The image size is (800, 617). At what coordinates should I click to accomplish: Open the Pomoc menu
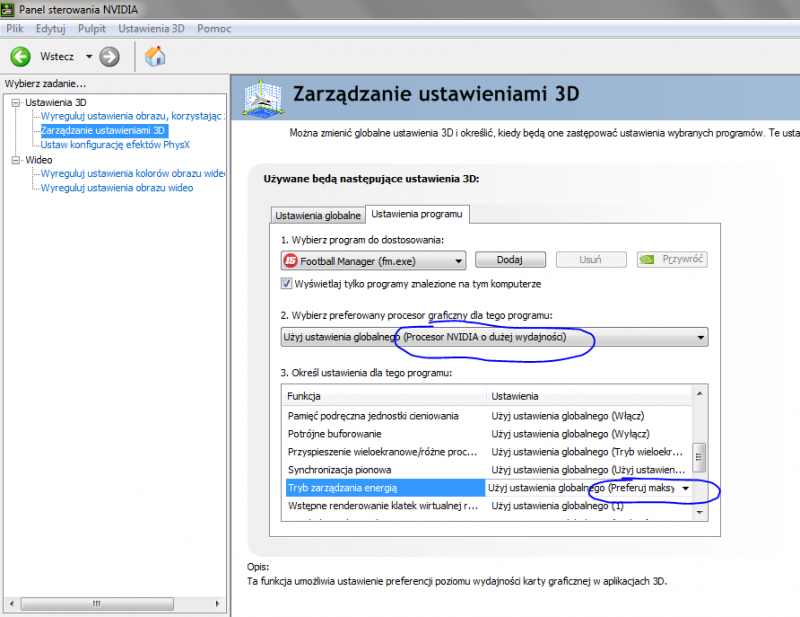[214, 29]
